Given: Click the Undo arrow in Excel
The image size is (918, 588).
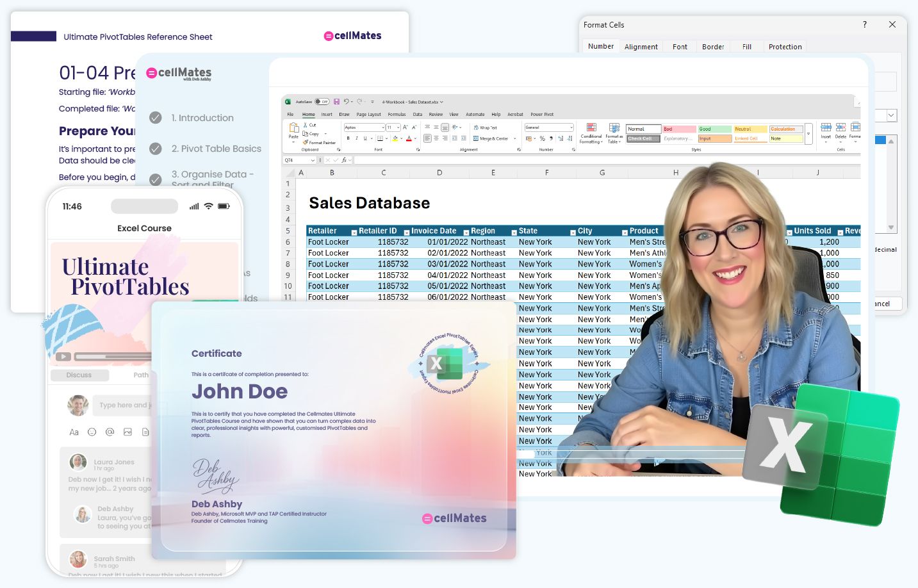Looking at the screenshot, I should (346, 101).
